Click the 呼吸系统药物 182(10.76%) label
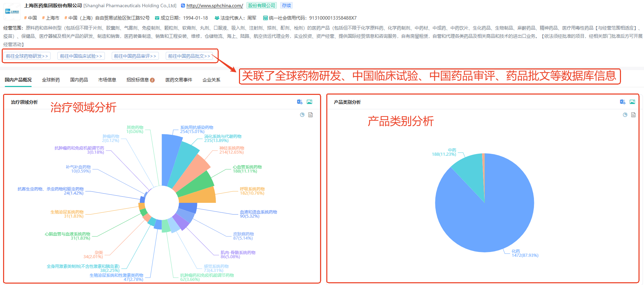Viewport: 644px width, 285px height. [252, 191]
